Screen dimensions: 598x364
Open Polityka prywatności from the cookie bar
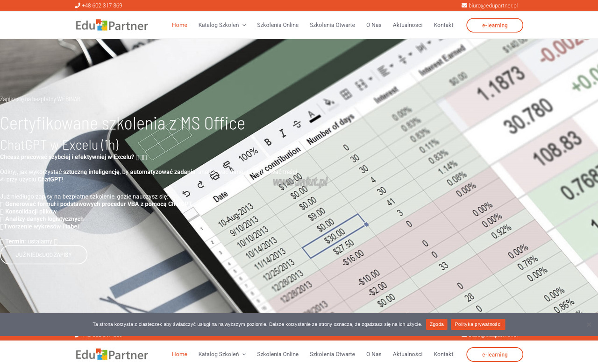478,324
